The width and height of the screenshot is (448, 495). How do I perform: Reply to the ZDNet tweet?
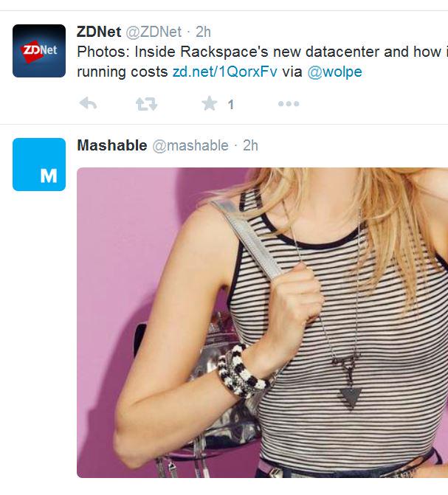tap(88, 103)
